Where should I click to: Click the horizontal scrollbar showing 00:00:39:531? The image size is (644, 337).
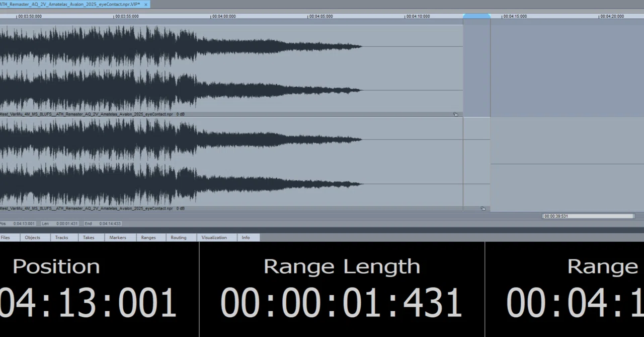tap(588, 216)
